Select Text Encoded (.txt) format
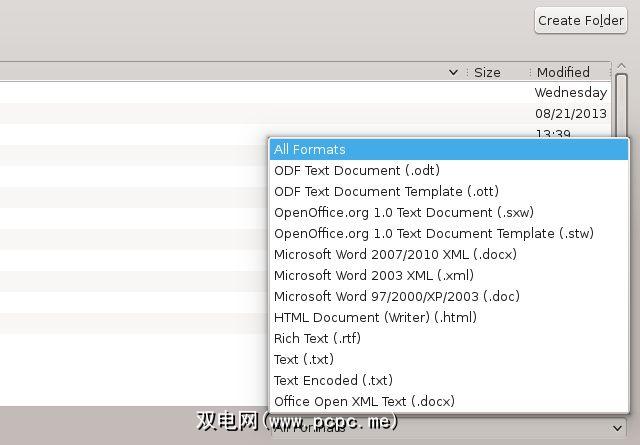 (449, 380)
